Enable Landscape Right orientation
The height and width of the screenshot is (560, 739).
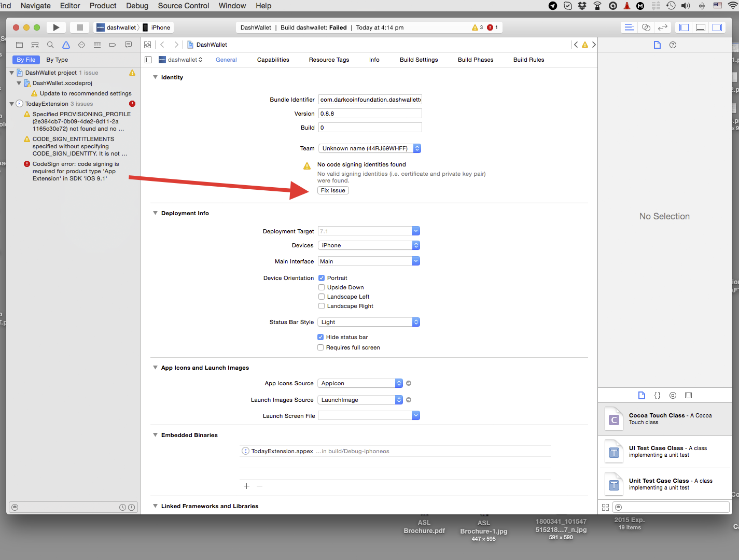pyautogui.click(x=322, y=306)
